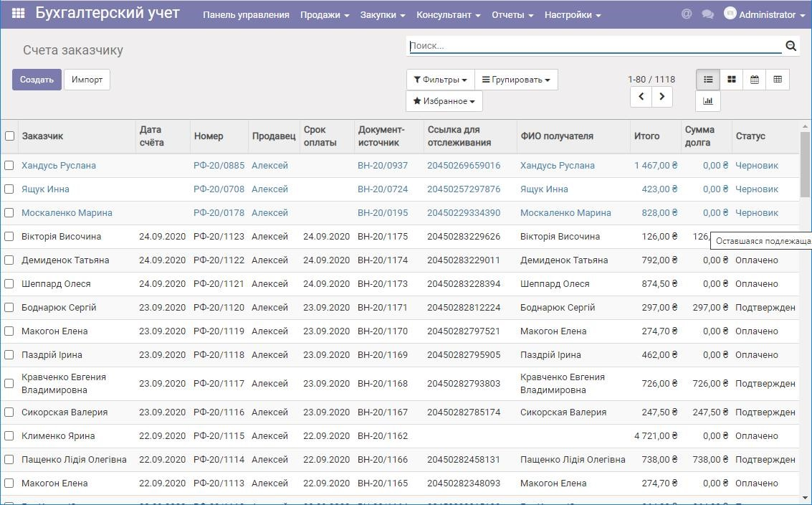Click the Импорт button
The image size is (812, 505).
(87, 80)
